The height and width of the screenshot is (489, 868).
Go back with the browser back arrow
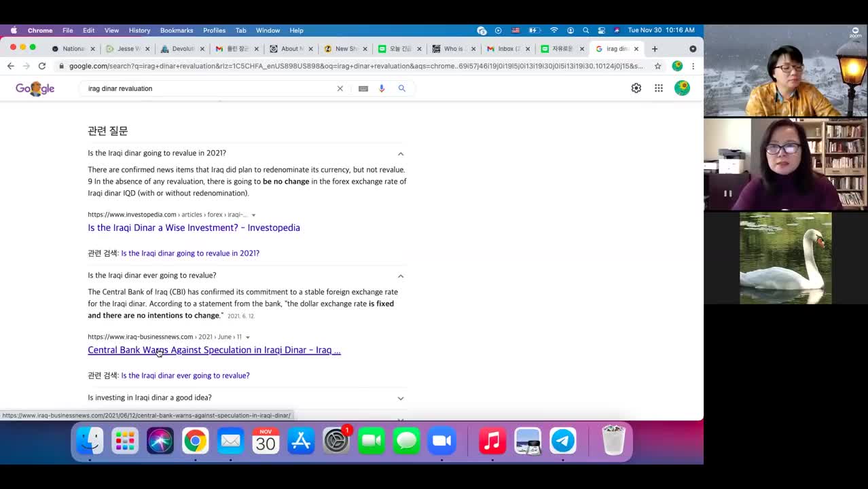coord(10,66)
